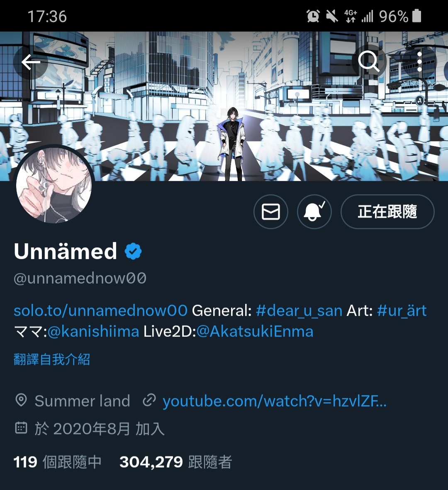Send a direct message via envelope icon

click(271, 212)
